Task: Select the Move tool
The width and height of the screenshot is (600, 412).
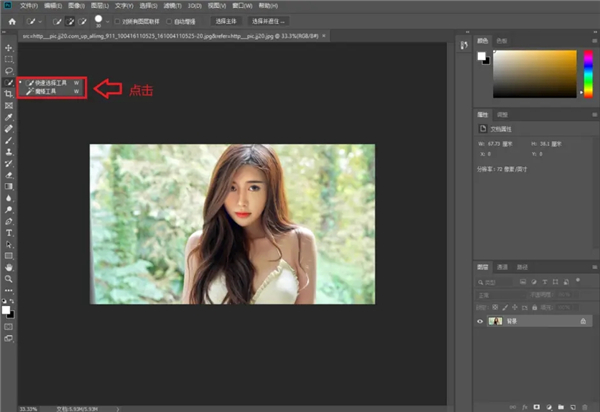Action: tap(8, 48)
